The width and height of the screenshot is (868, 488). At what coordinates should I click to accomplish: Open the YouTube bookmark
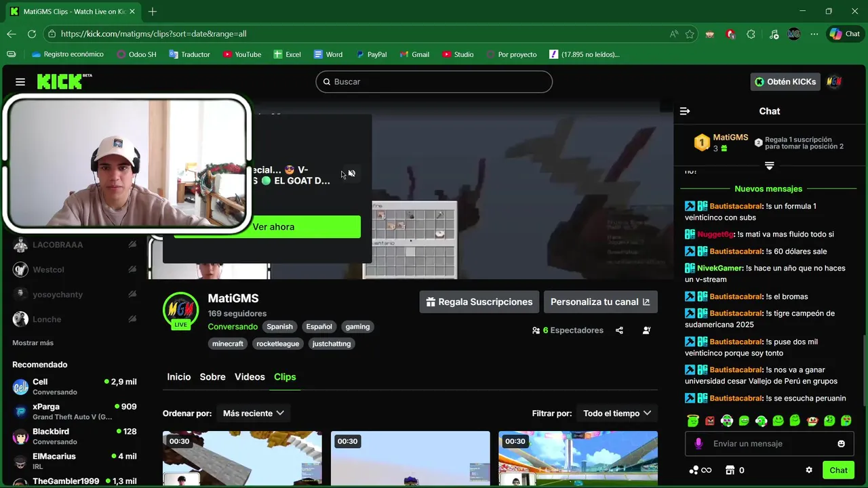click(242, 54)
